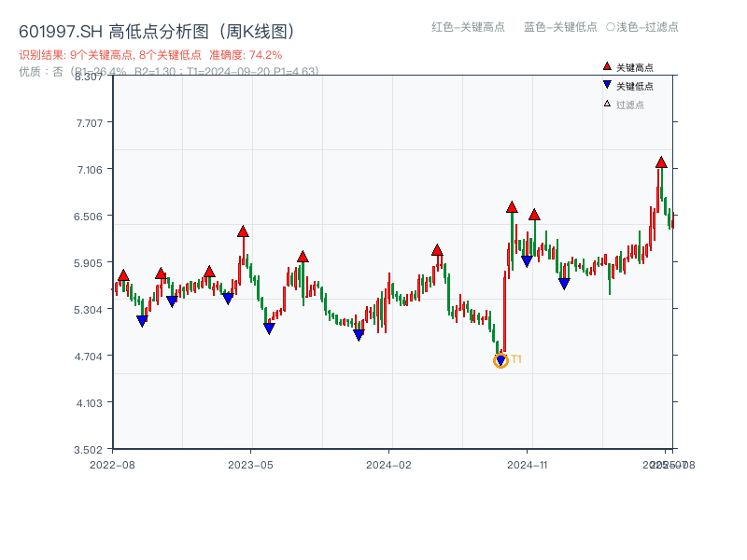Viewport: 747px width, 560px height.
Task: Toggle the 过滤点 legend entry
Action: pyautogui.click(x=623, y=105)
